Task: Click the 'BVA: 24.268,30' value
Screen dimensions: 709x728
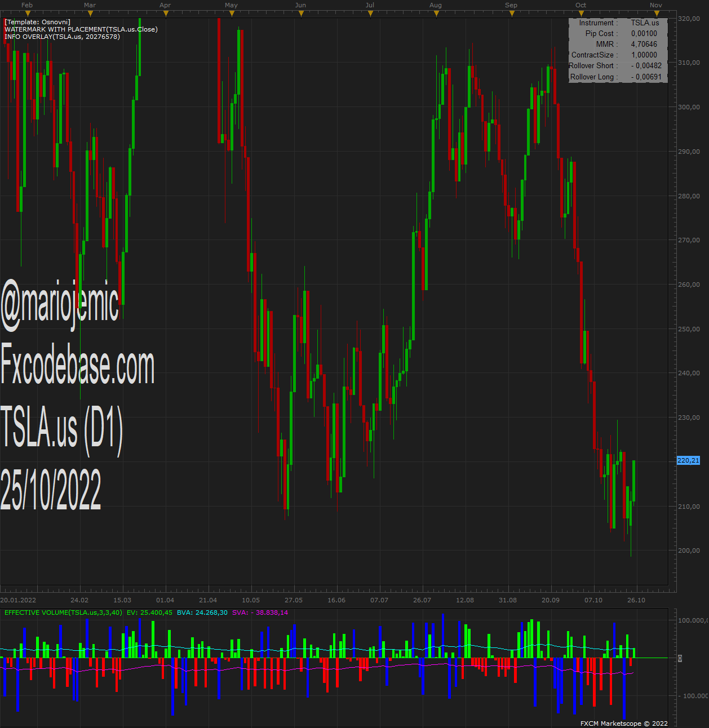Action: 202,612
